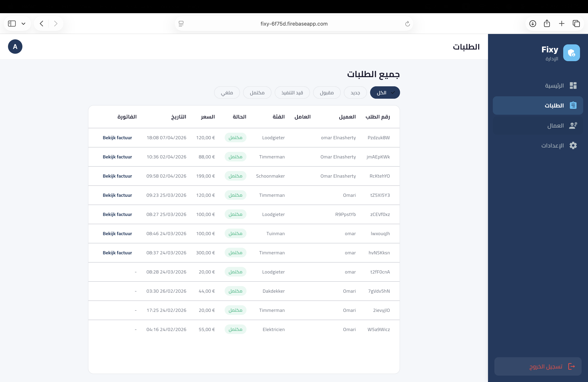Viewport: 588px width, 382px height.
Task: Select the جديد filter tab
Action: pos(355,93)
